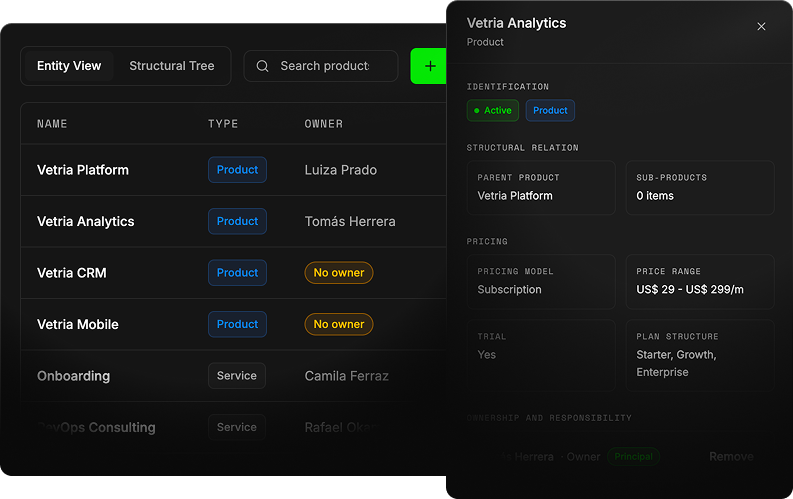Click the Product tag in the Vetria Platform row

coord(237,170)
